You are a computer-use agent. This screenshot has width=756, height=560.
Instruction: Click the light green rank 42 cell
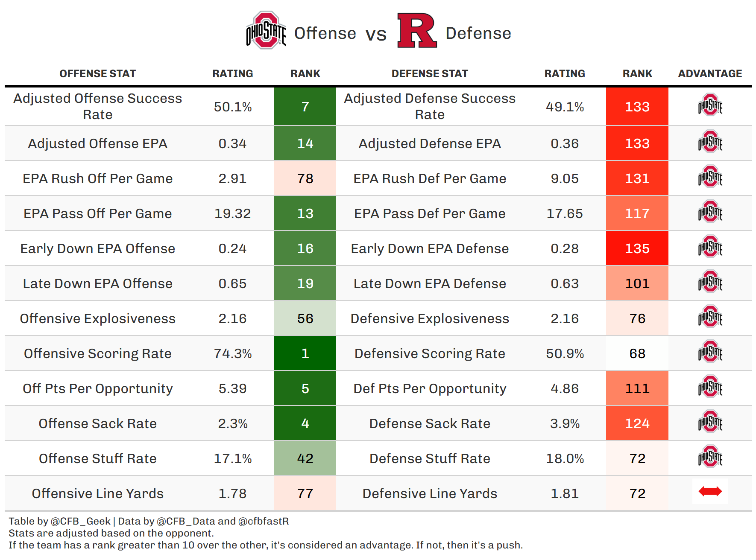pyautogui.click(x=305, y=458)
